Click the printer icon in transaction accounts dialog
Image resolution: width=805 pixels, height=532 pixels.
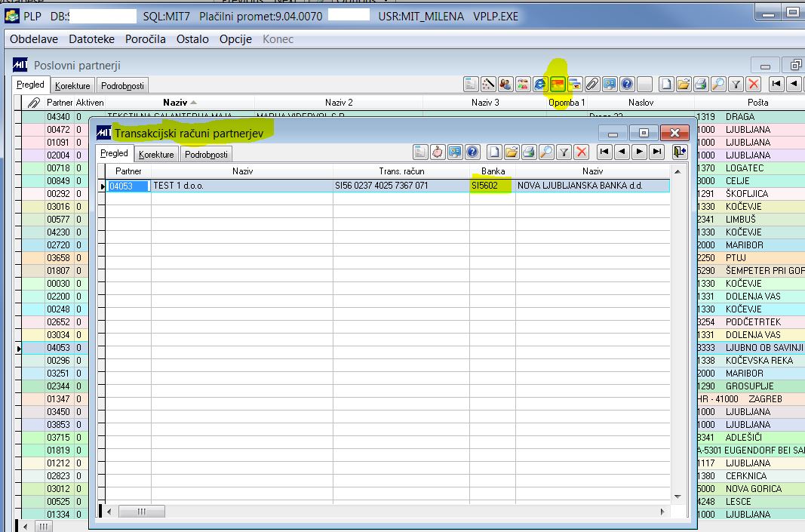pyautogui.click(x=529, y=152)
